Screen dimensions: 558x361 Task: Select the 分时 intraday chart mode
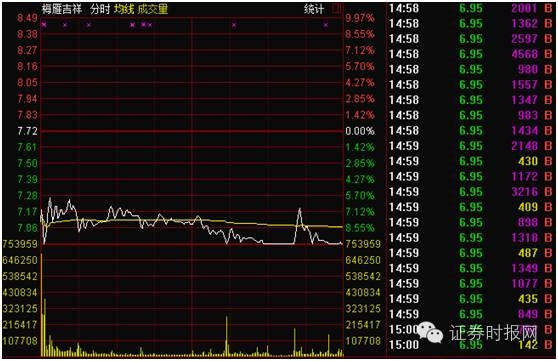point(100,9)
